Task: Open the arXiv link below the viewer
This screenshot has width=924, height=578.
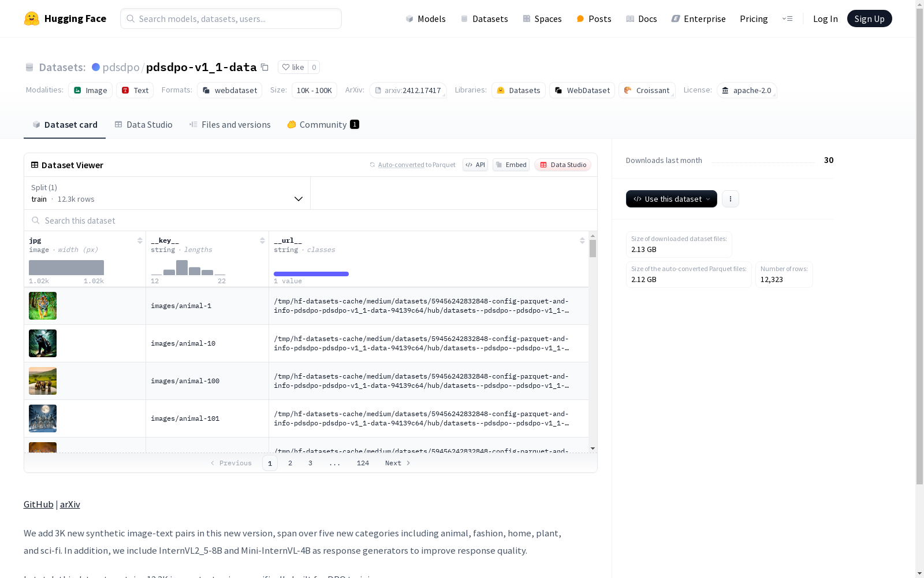Action: click(x=70, y=504)
